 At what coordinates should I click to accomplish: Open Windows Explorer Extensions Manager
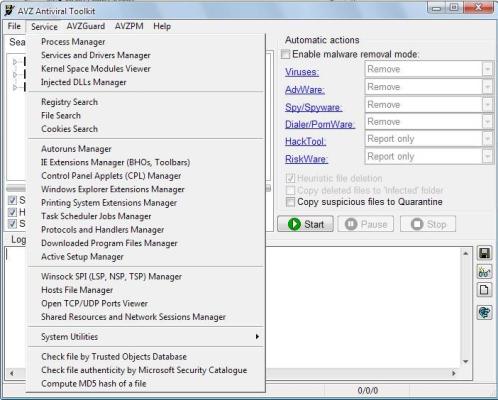pos(146,189)
